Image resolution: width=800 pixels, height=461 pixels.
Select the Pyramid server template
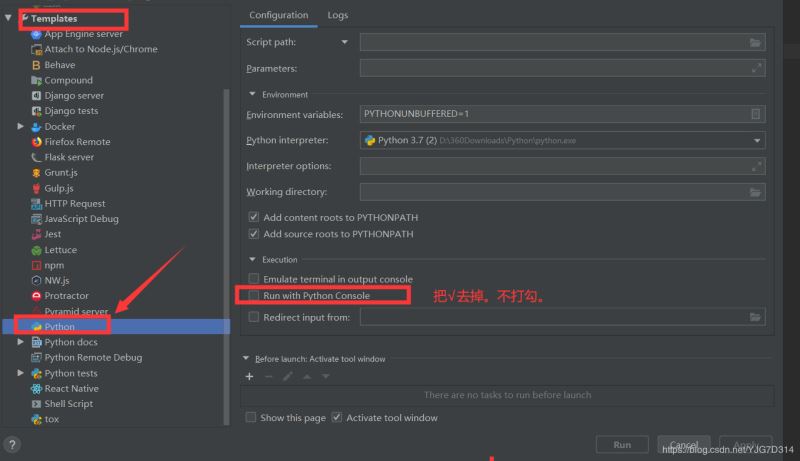click(76, 312)
